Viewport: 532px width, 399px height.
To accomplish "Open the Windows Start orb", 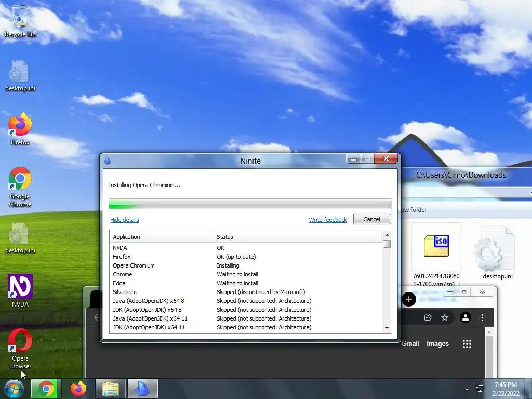I will 14,389.
